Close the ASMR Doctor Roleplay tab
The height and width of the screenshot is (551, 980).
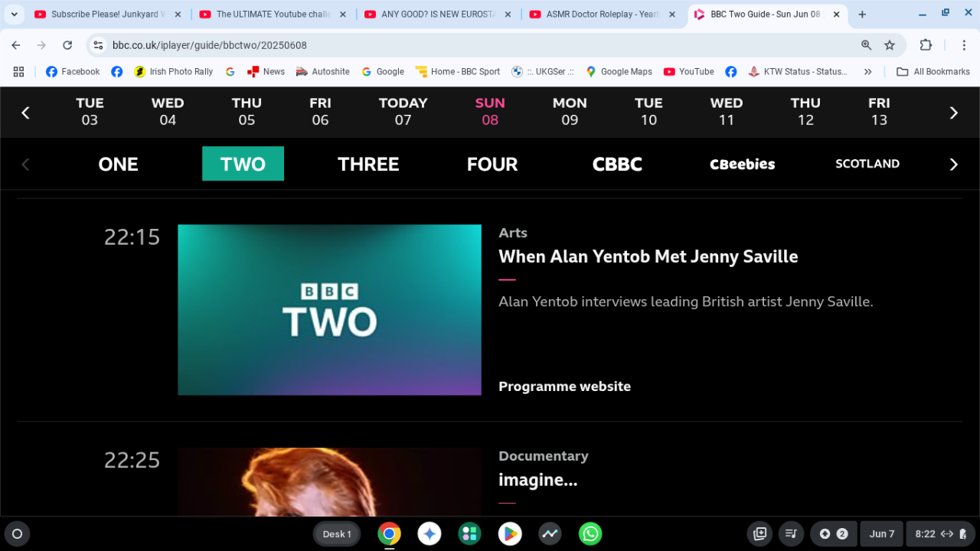click(671, 15)
